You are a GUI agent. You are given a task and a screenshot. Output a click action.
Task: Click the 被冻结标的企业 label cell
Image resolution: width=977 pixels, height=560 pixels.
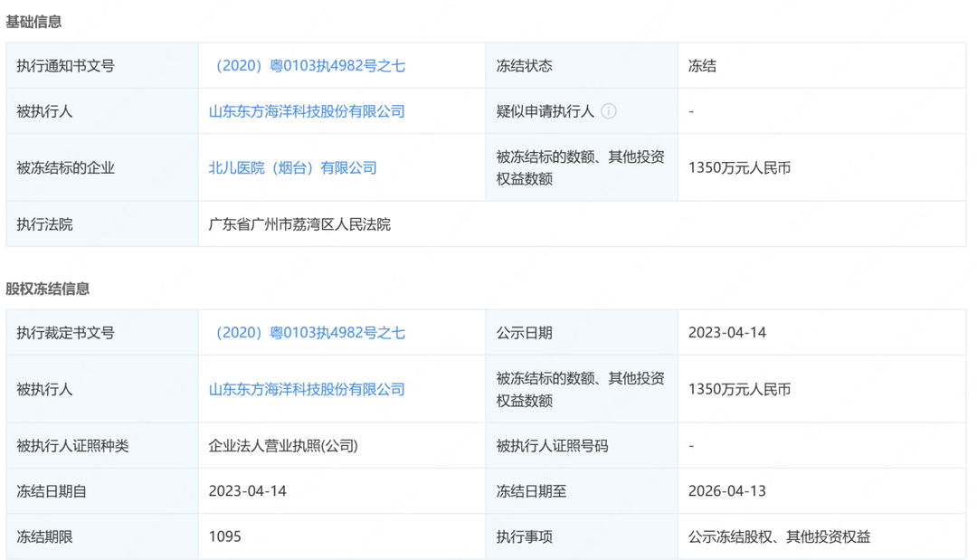click(x=65, y=167)
